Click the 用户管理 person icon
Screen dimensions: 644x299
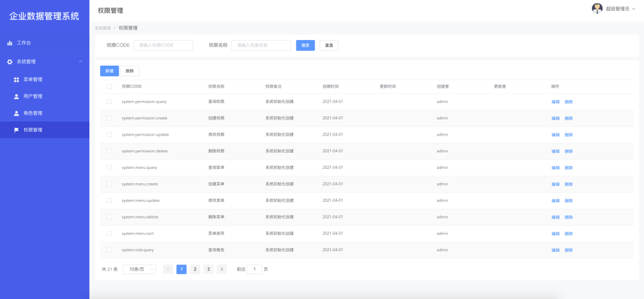(17, 96)
